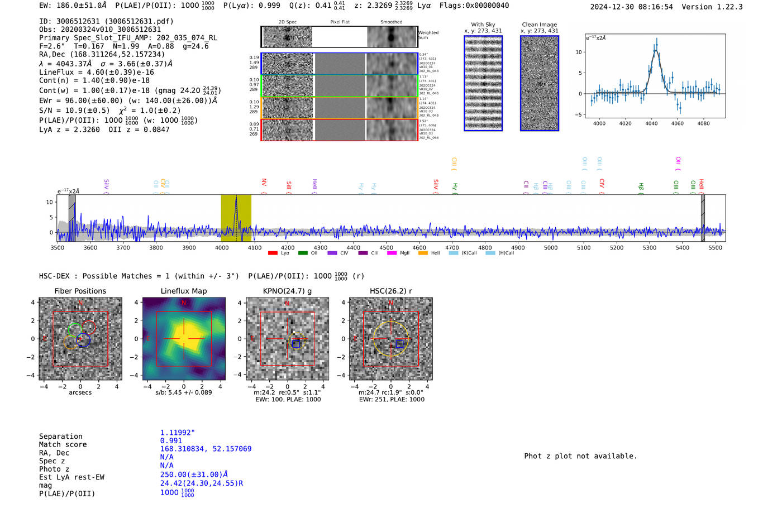Click the S/N = 10.9(±0.5) text
Image resolution: width=782 pixels, height=532 pixels.
(x=74, y=111)
